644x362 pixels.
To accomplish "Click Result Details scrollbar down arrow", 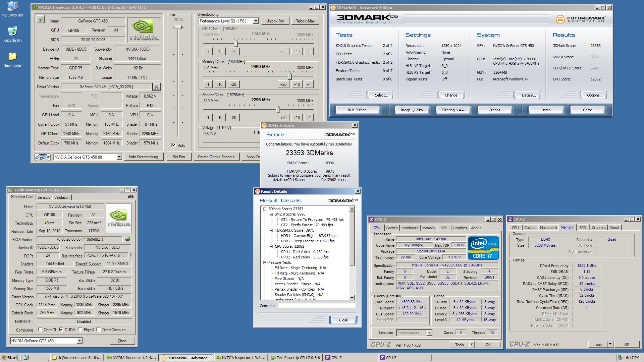I will point(352,298).
